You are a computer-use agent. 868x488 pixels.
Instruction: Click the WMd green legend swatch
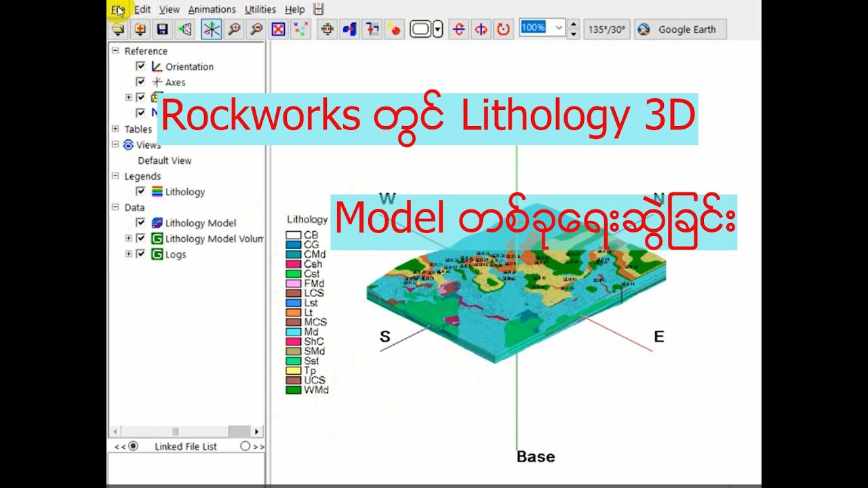[x=294, y=390]
